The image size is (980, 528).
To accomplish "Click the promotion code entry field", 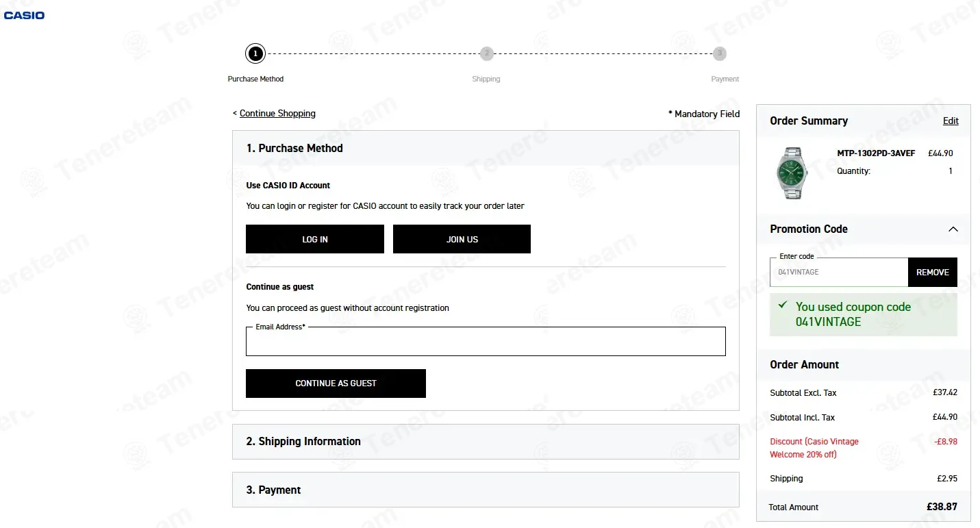I will click(x=839, y=273).
